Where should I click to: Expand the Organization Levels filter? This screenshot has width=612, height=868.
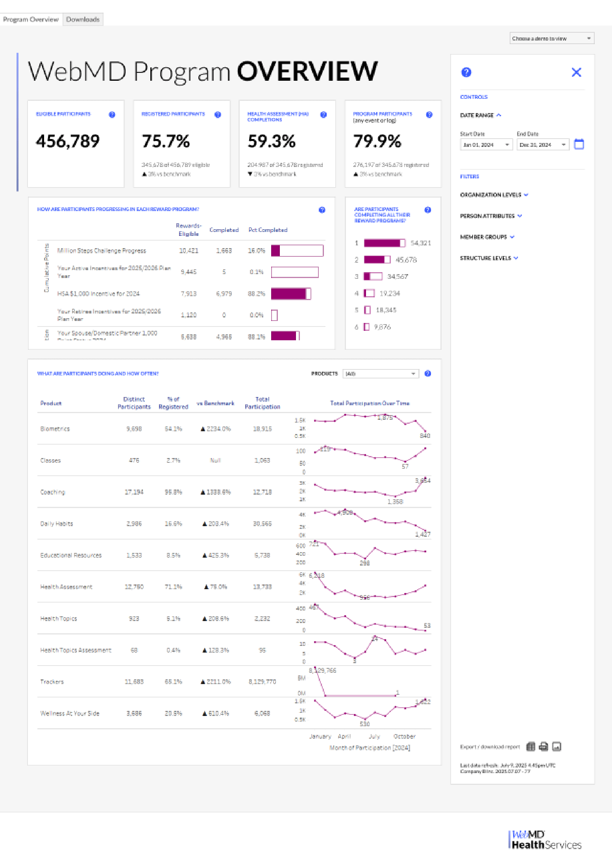point(494,195)
